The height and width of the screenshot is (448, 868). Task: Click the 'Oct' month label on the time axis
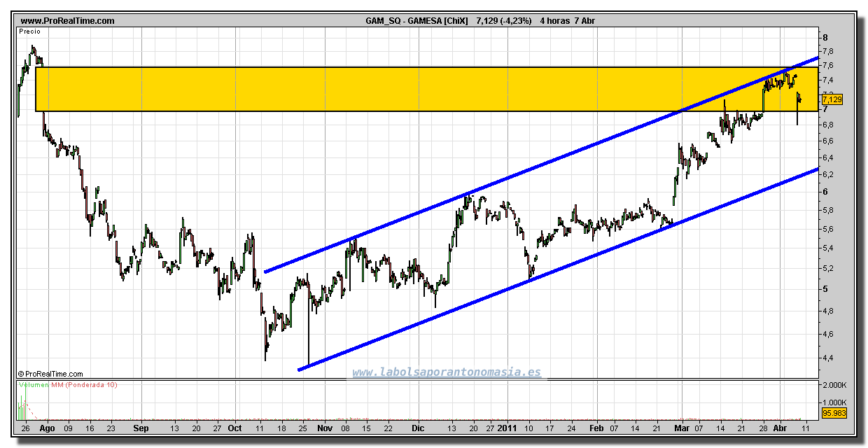pyautogui.click(x=235, y=428)
